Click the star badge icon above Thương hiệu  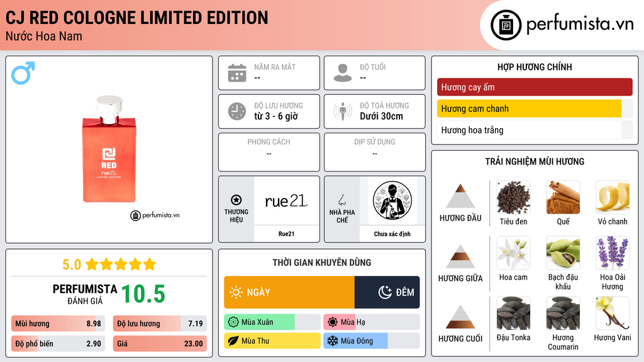pos(236,200)
